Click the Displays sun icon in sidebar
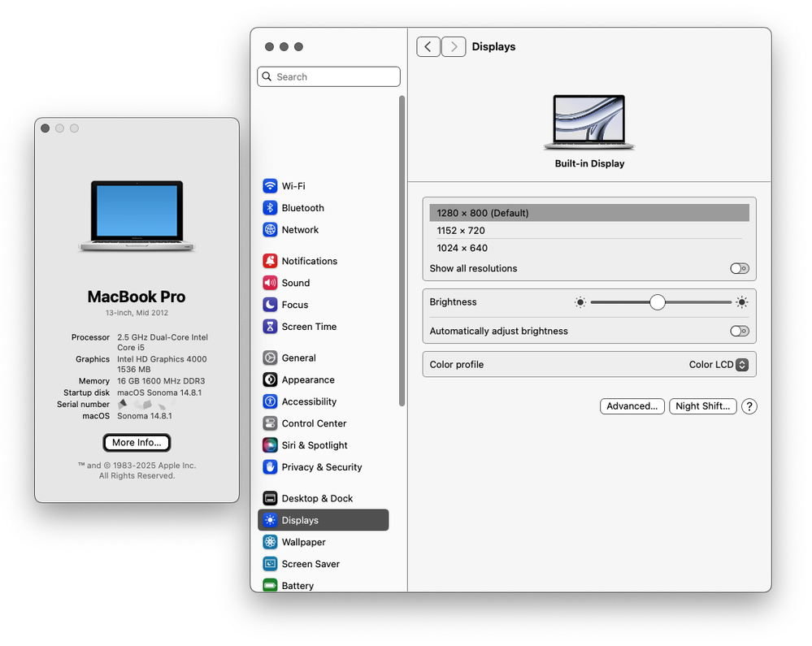The image size is (812, 646). coord(270,520)
